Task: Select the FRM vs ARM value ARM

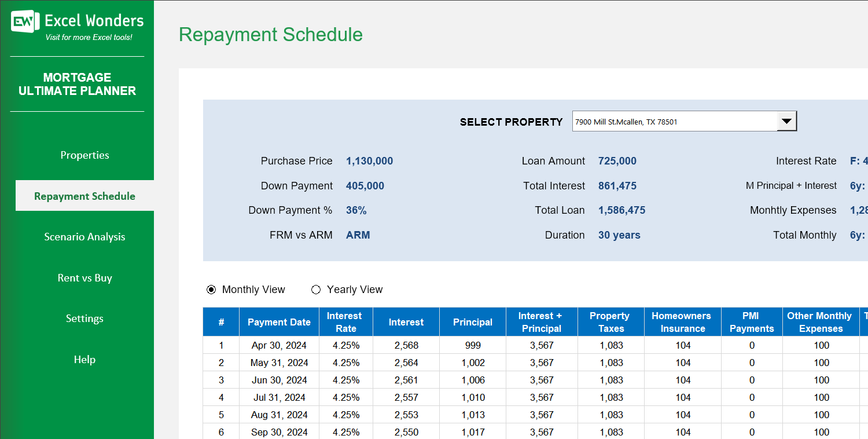Action: point(358,235)
